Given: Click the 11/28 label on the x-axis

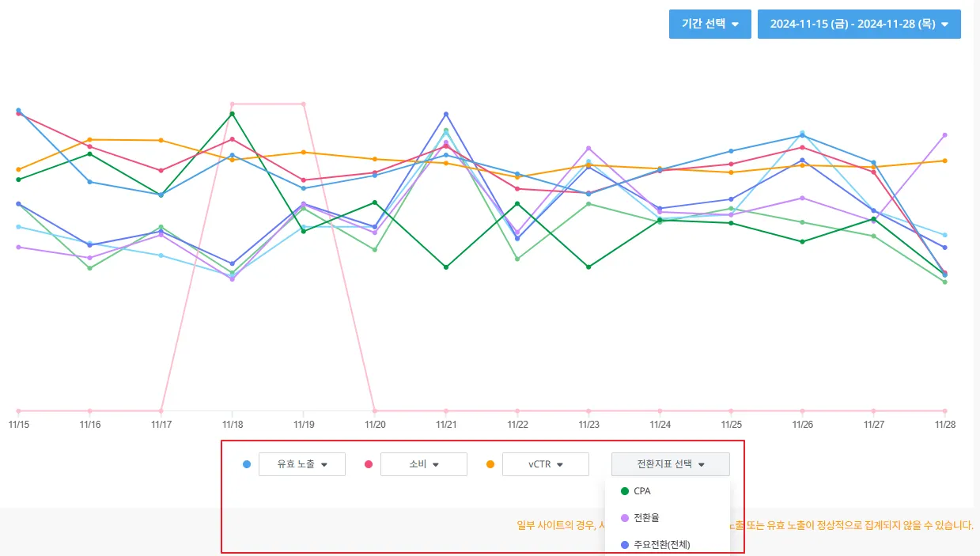Looking at the screenshot, I should (x=945, y=425).
